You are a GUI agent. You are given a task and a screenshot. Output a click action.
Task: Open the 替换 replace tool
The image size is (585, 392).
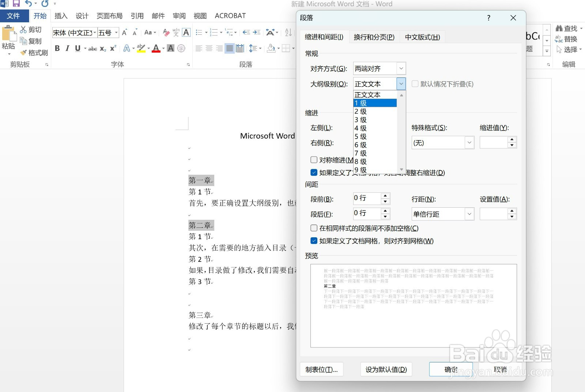click(x=569, y=39)
